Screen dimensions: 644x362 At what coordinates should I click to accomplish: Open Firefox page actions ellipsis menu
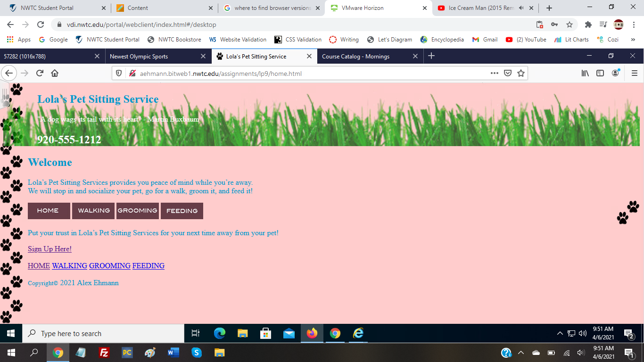(494, 73)
